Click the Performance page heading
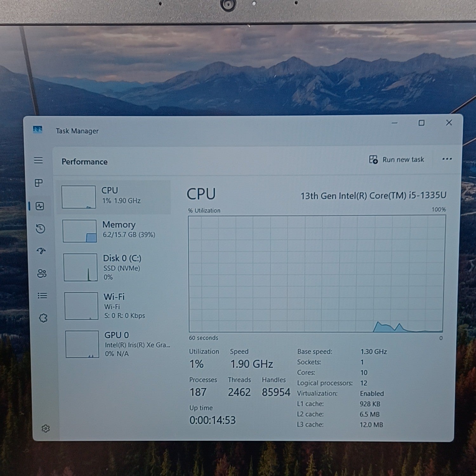476x476 pixels. tap(84, 162)
